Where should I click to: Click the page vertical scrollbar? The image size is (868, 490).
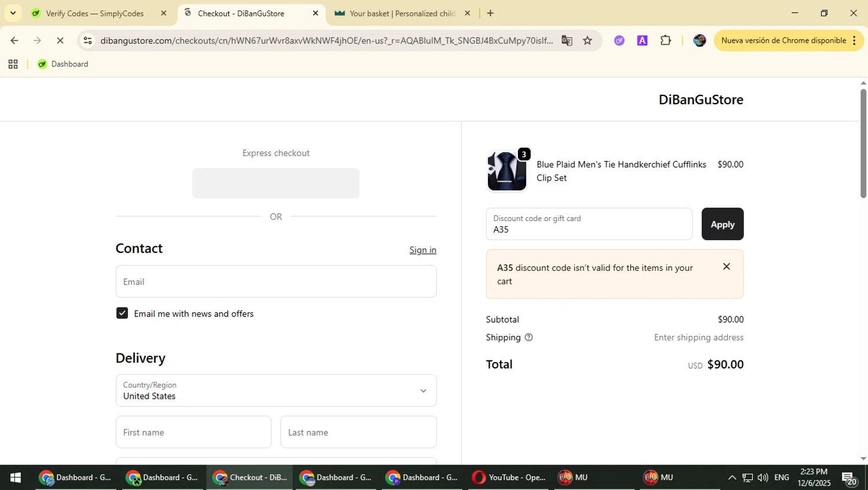(863, 143)
